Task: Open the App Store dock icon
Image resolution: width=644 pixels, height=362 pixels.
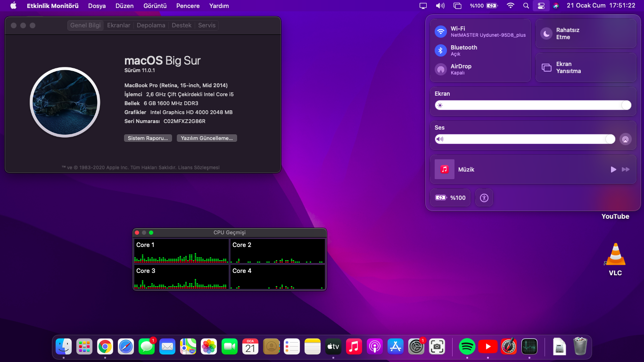Action: point(396,346)
